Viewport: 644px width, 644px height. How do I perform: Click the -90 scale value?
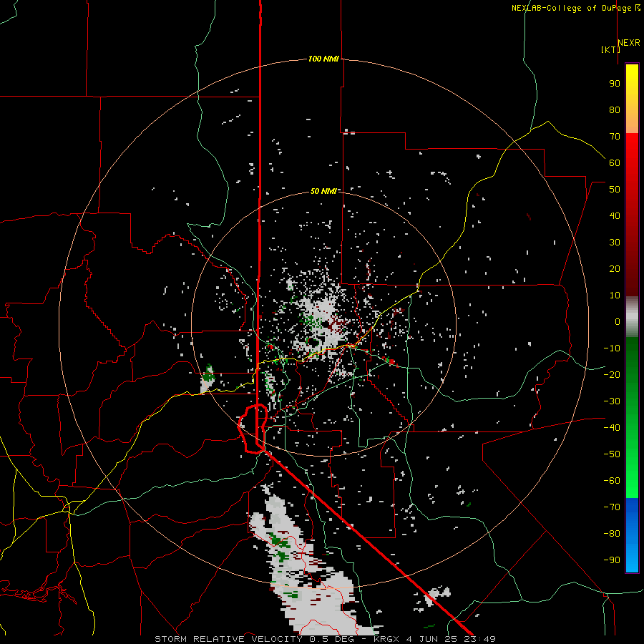pos(612,560)
